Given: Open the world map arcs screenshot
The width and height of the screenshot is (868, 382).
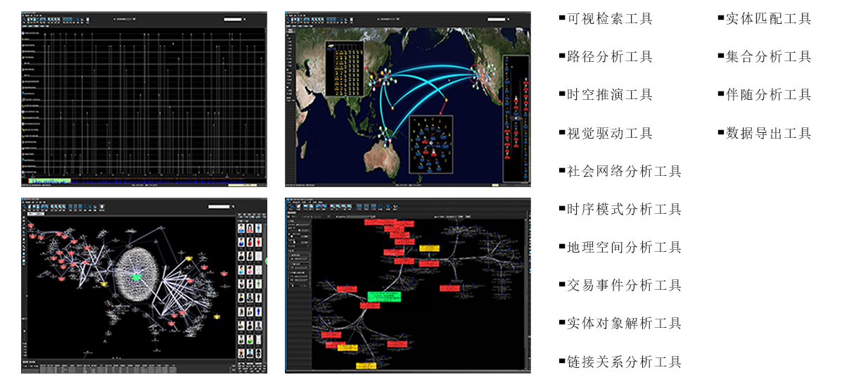Looking at the screenshot, I should (408, 98).
